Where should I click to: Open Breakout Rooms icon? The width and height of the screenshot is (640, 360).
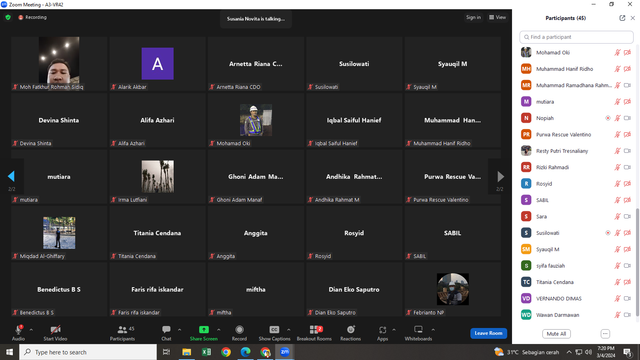click(x=314, y=329)
